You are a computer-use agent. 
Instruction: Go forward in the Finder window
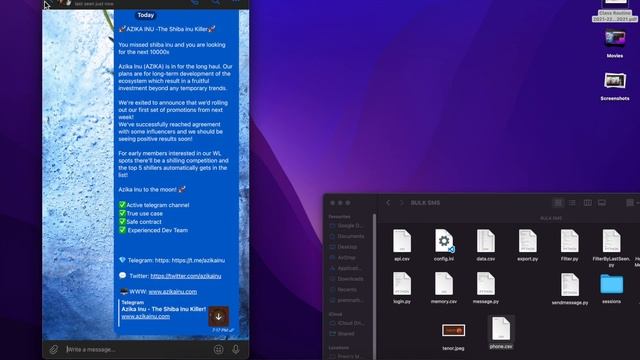click(401, 203)
